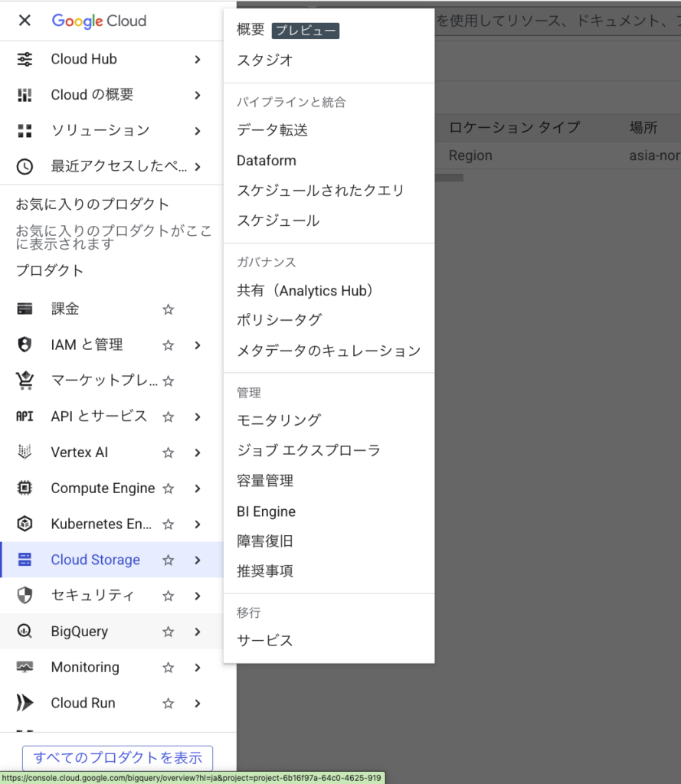Pin BigQuery using its star toggle
Screen dimensions: 681x784
169,632
